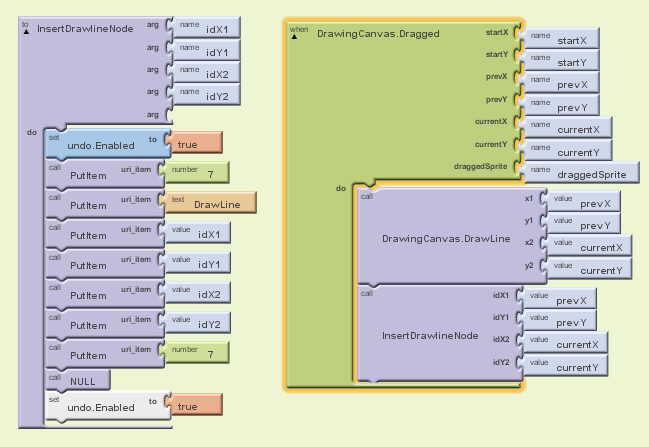Viewport: 649px width, 447px height.
Task: Click value prevY in the y1 socket
Action: (583, 224)
